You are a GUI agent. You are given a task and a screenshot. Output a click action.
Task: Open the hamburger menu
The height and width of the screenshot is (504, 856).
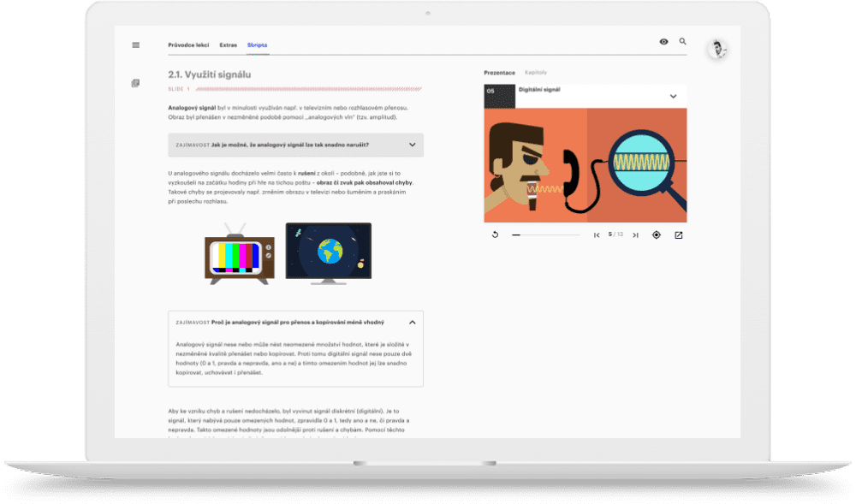coord(135,44)
